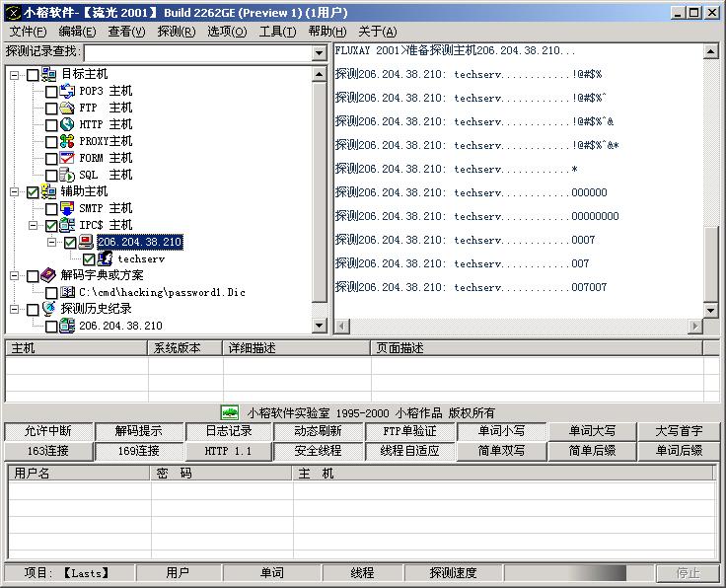This screenshot has height=588, width=726.
Task: Click the 探测历史纪录 icon
Action: pos(48,309)
